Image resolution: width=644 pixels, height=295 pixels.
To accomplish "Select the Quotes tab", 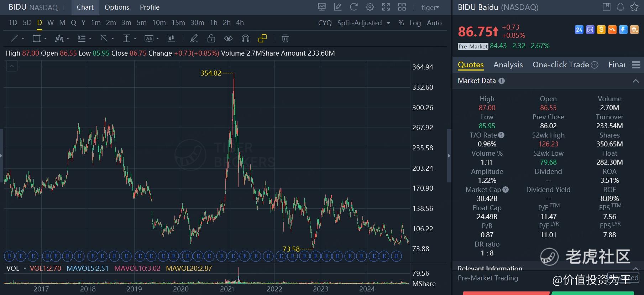I will coord(471,65).
